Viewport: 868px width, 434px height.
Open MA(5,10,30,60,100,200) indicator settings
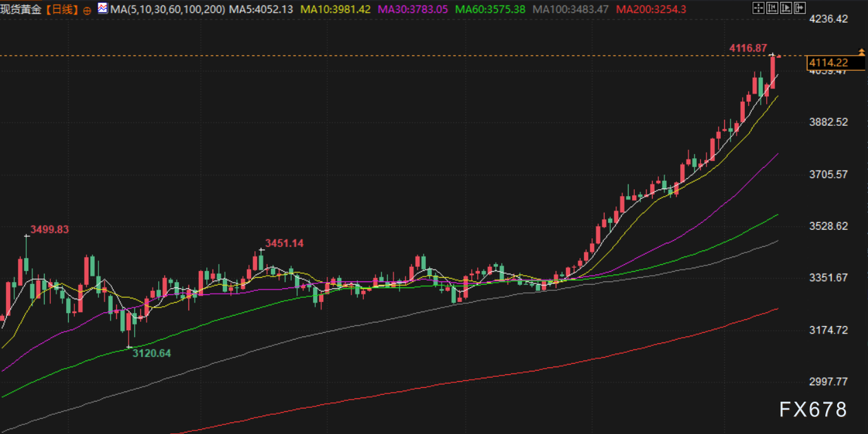click(x=166, y=10)
